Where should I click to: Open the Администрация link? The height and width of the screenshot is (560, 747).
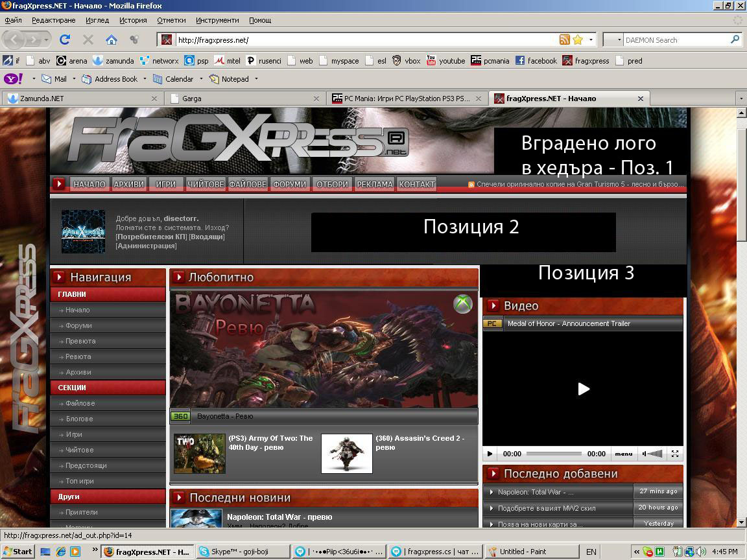pyautogui.click(x=146, y=246)
